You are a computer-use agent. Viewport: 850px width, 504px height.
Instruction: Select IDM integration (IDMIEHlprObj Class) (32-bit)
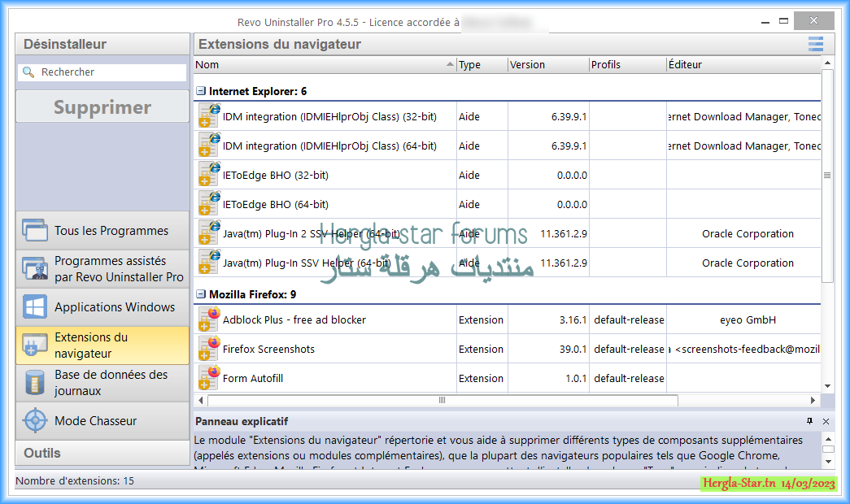[x=329, y=116]
